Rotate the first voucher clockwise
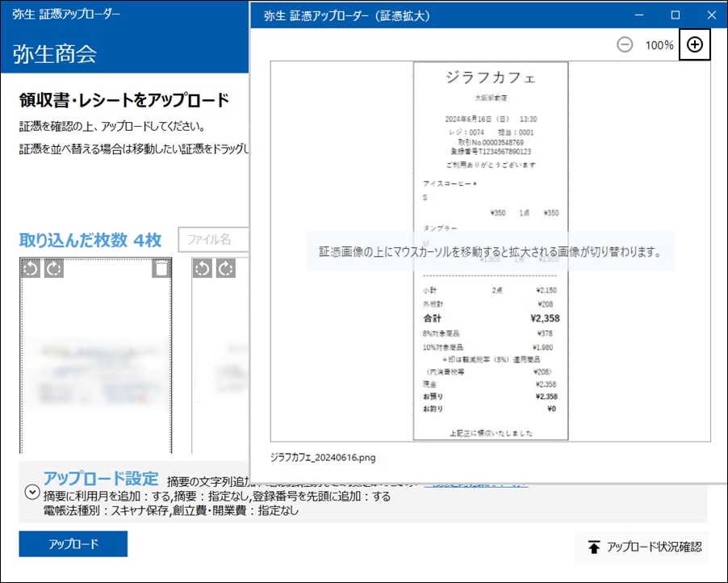The height and width of the screenshot is (583, 728). (53, 269)
